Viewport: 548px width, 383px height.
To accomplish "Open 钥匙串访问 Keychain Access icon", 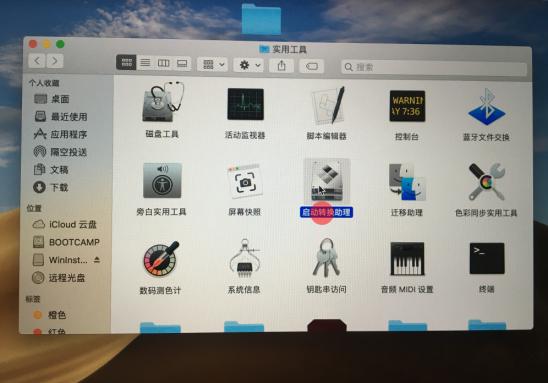I will click(326, 258).
